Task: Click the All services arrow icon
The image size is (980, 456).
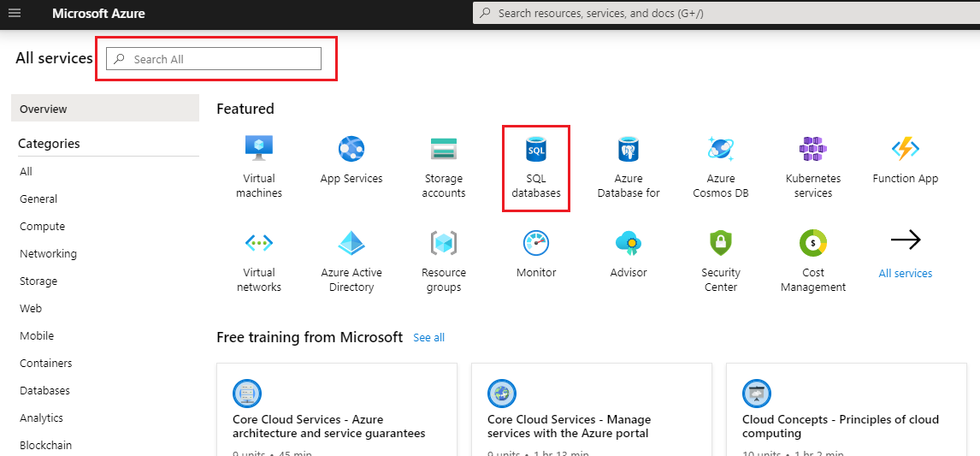Action: point(906,240)
